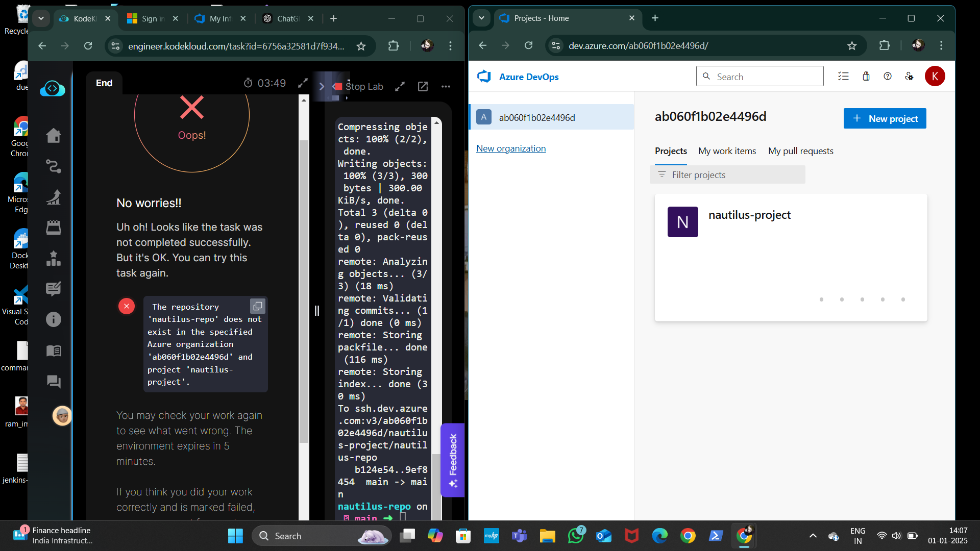
Task: Click the New project button
Action: (885, 119)
